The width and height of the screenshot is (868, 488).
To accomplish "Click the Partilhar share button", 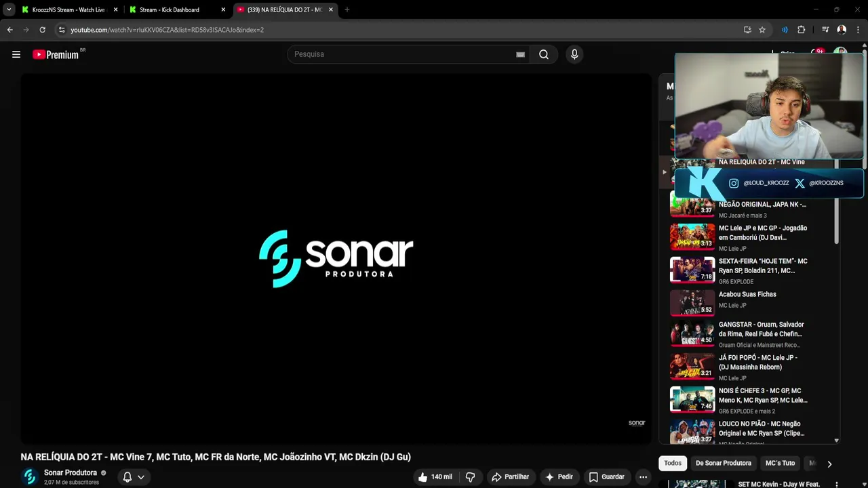I will pyautogui.click(x=510, y=477).
